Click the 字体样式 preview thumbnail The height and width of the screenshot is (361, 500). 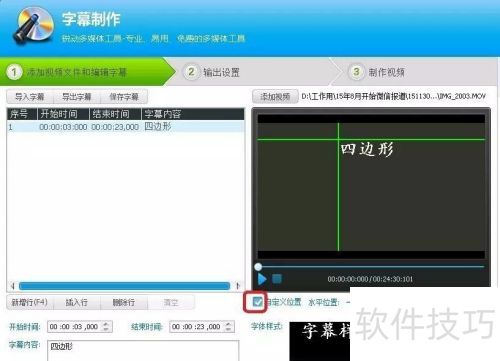point(320,341)
